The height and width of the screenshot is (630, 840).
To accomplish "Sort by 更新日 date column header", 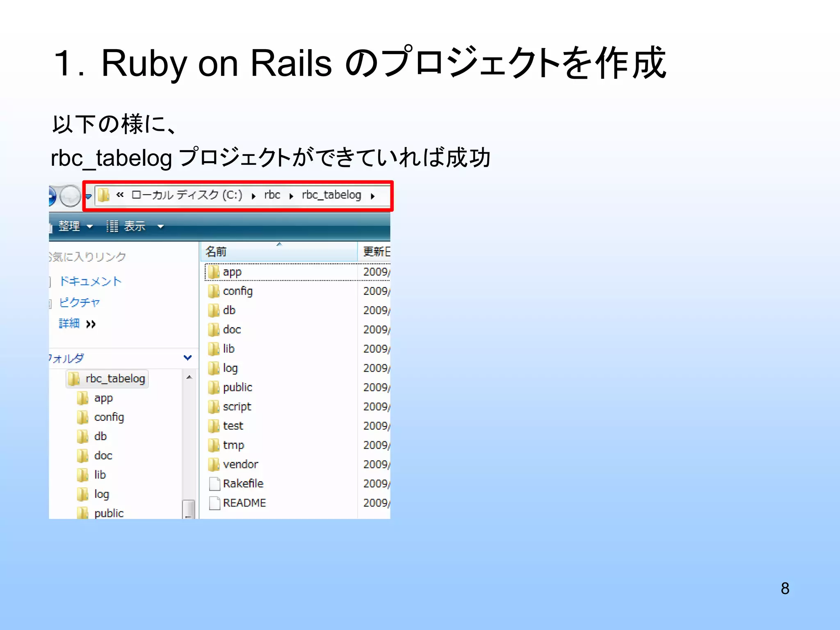I will tap(374, 251).
